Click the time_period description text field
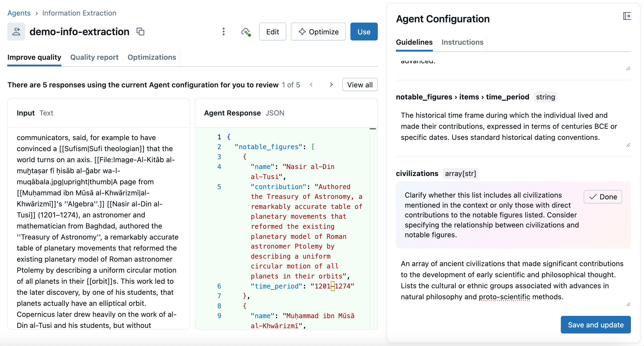This screenshot has width=644, height=346. click(x=509, y=126)
